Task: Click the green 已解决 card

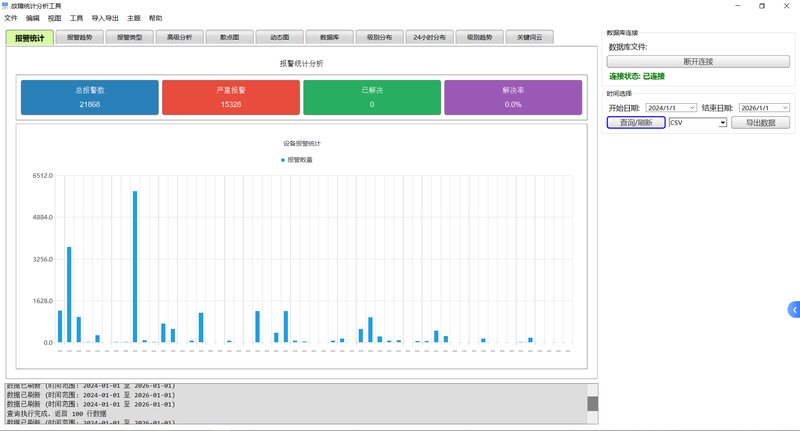Action: pos(372,97)
